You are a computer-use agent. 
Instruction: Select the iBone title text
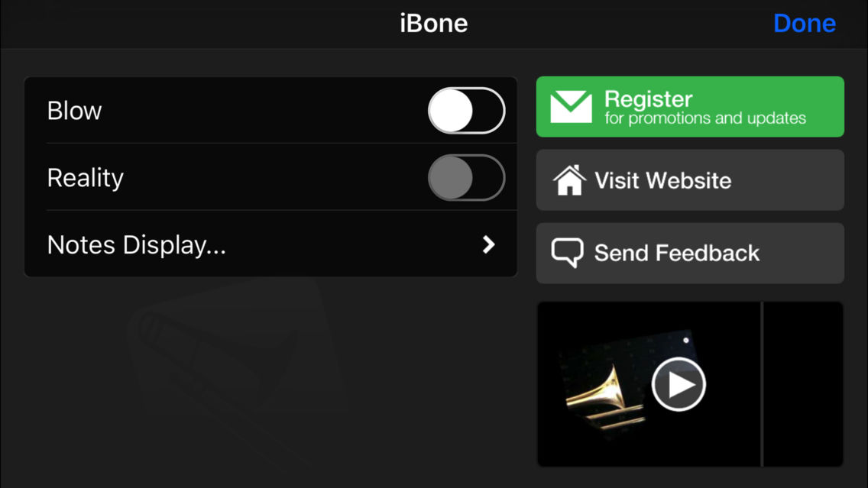pos(433,23)
